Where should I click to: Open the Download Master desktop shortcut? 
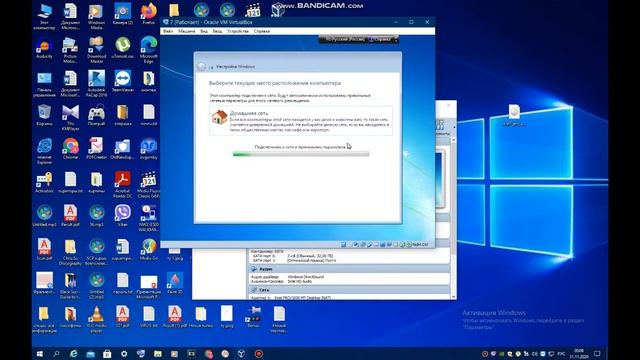(x=96, y=50)
